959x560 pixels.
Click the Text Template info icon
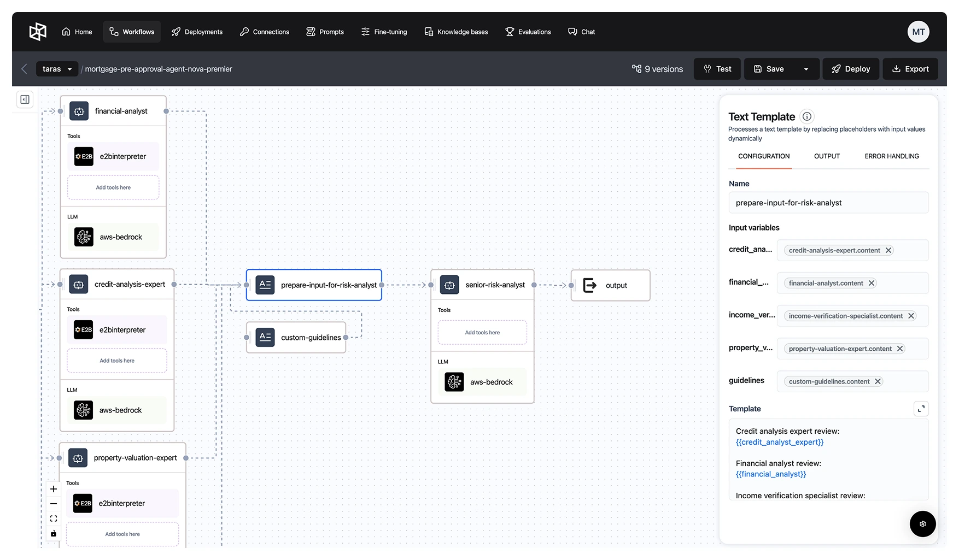click(x=807, y=116)
